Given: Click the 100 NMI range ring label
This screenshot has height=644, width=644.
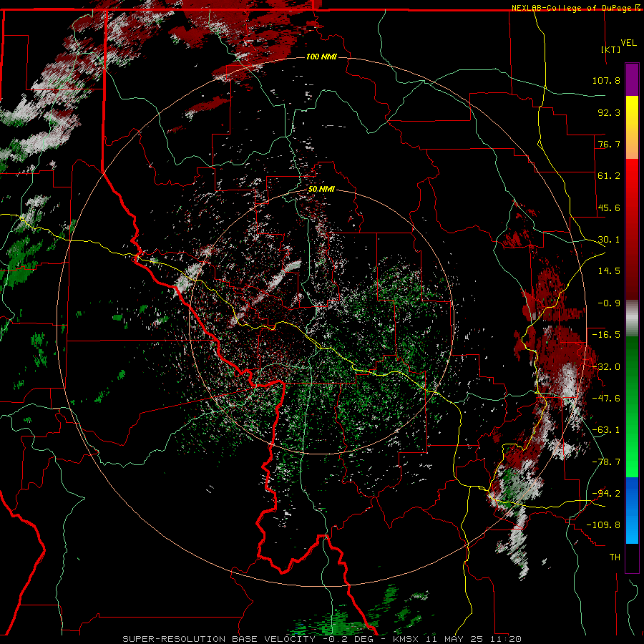Looking at the screenshot, I should (321, 57).
